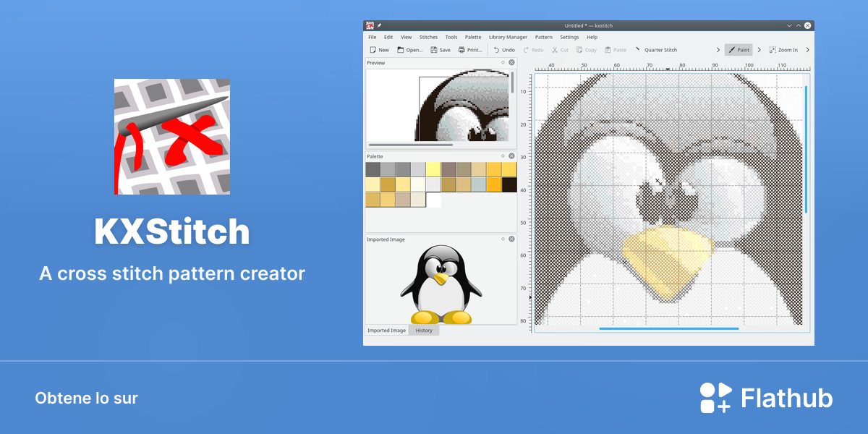The image size is (868, 434).
Task: Click the yellow beak stitches on the canvas
Action: click(668, 264)
